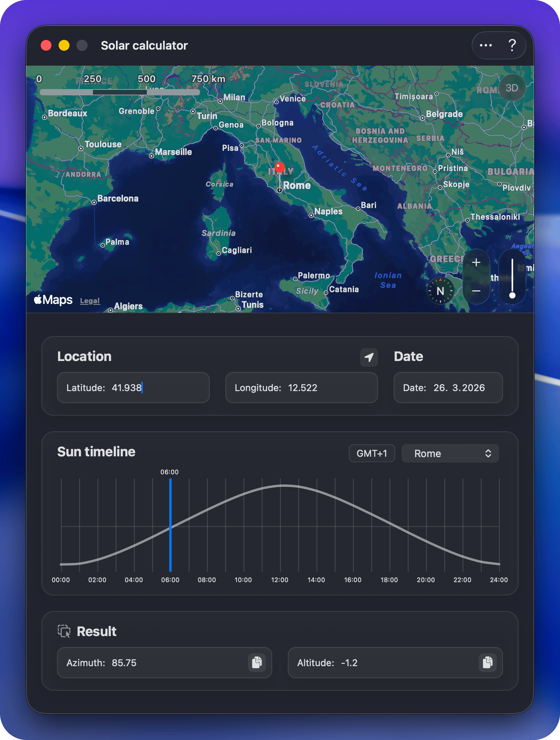
Task: Click the Altitude result field
Action: click(395, 663)
